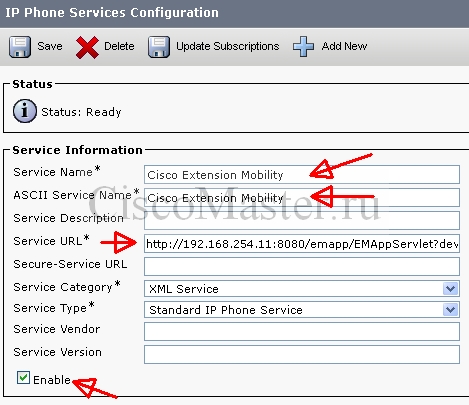Click the 'Status: Ready' text
Screen dimensions: 469x405
[81, 112]
